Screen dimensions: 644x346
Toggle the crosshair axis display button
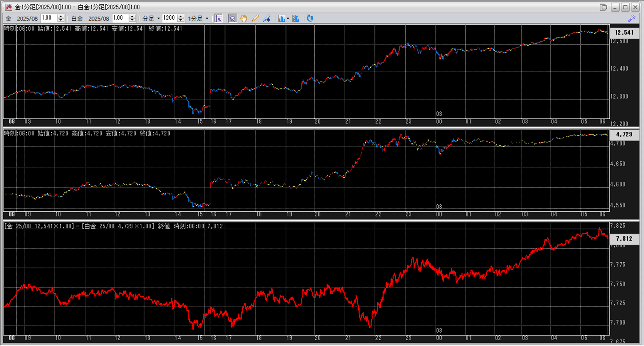(x=218, y=19)
